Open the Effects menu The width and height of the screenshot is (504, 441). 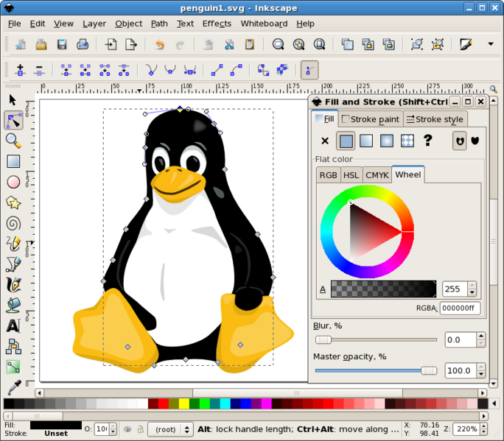pyautogui.click(x=217, y=24)
